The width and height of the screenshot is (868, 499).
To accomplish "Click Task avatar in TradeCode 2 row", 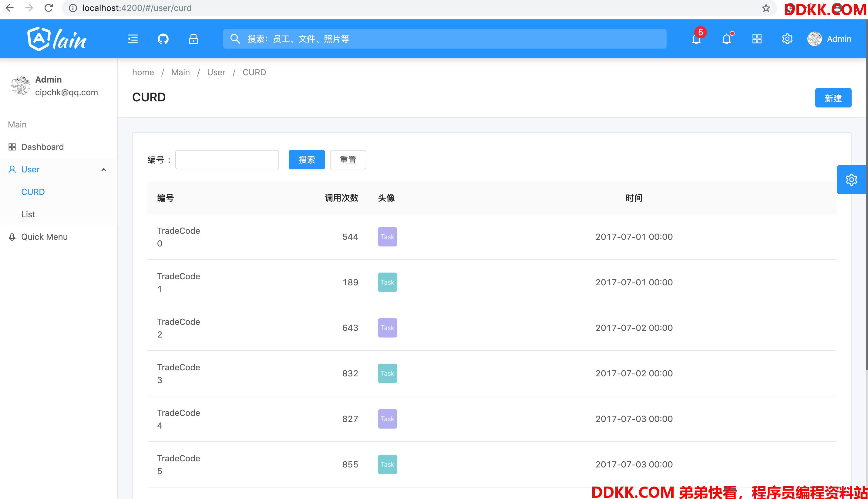I will point(387,328).
